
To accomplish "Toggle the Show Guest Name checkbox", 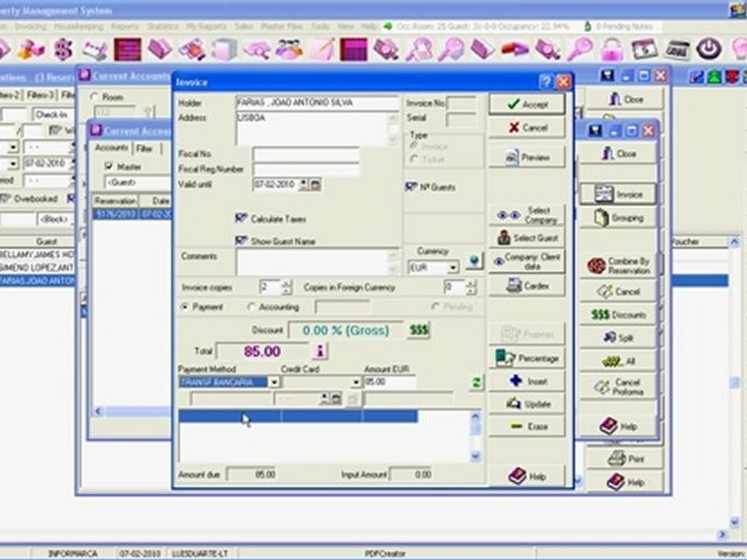I will click(x=241, y=241).
